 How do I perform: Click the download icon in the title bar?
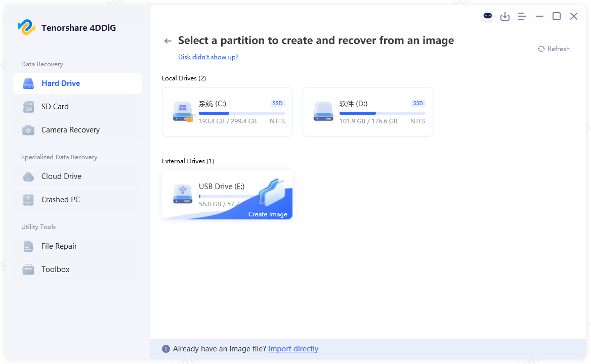[504, 16]
